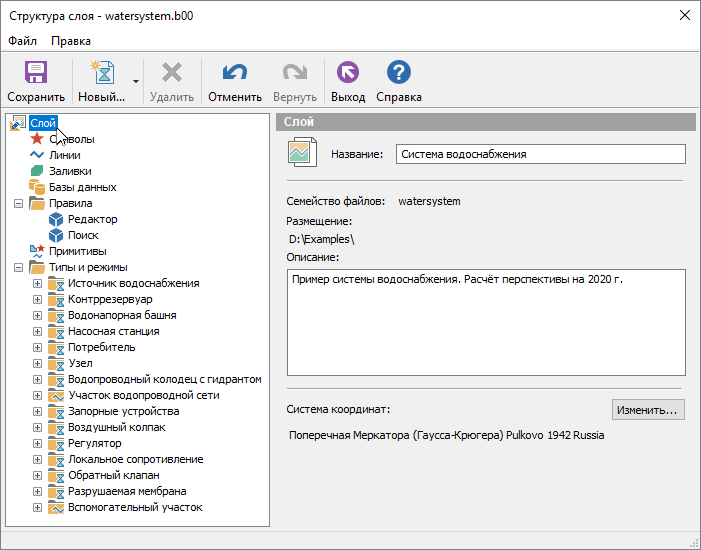Expand the Запорные устройства node
The height and width of the screenshot is (550, 701).
point(38,411)
